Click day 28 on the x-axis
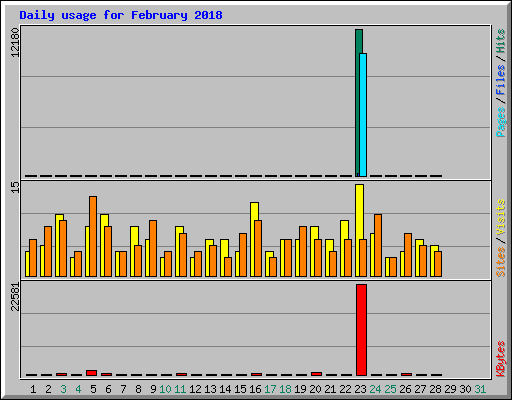 [x=435, y=389]
